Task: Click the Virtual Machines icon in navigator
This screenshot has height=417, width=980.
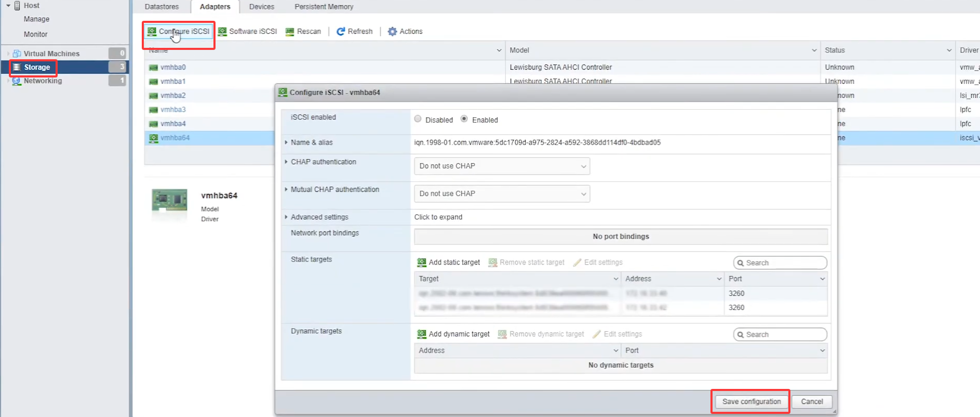Action: (x=17, y=54)
